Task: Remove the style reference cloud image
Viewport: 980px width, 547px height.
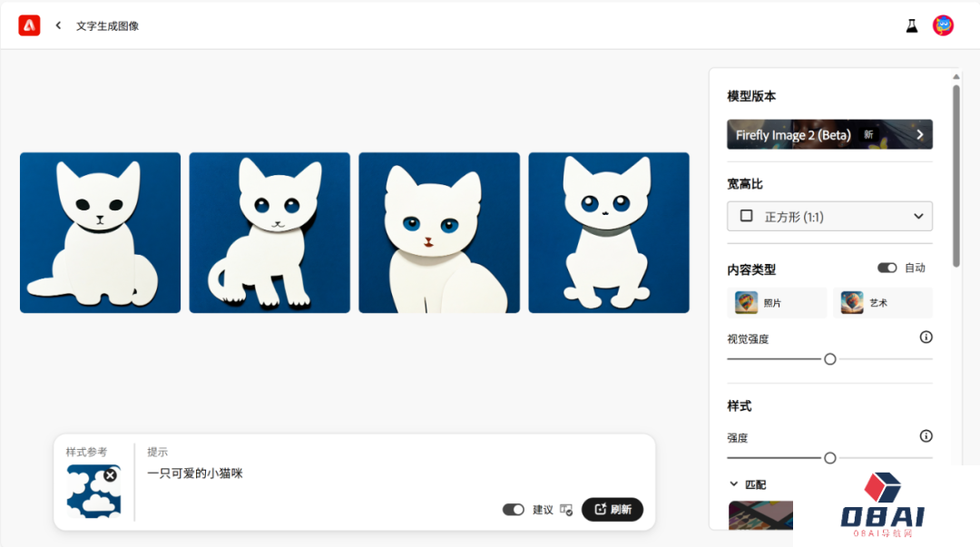Action: pos(110,475)
